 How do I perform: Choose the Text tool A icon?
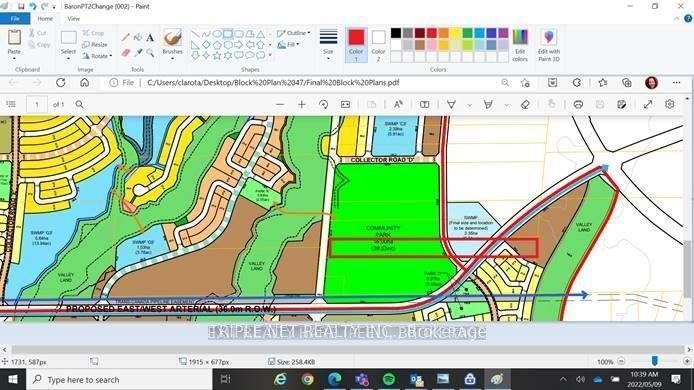click(x=150, y=38)
